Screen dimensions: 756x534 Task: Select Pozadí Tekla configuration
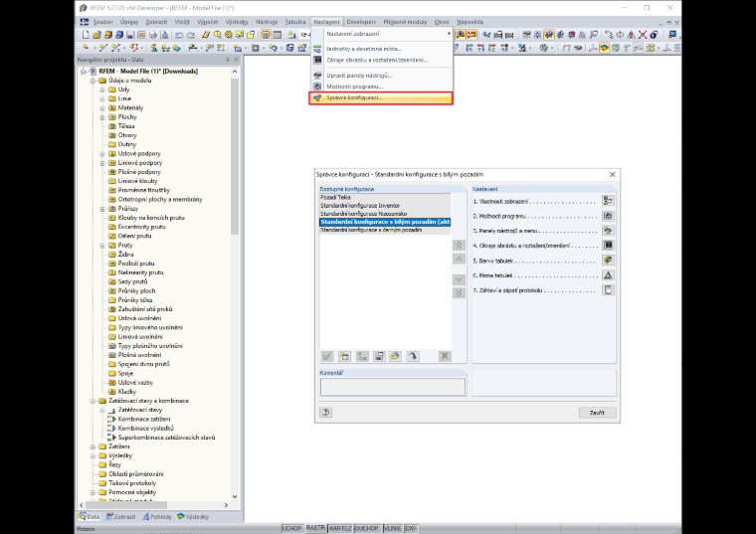pos(385,197)
